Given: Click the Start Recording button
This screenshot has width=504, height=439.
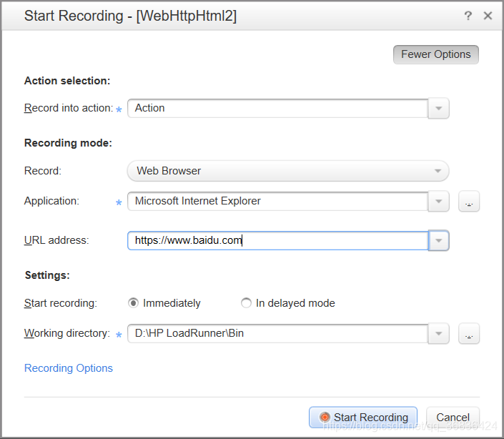Looking at the screenshot, I should coord(363,418).
